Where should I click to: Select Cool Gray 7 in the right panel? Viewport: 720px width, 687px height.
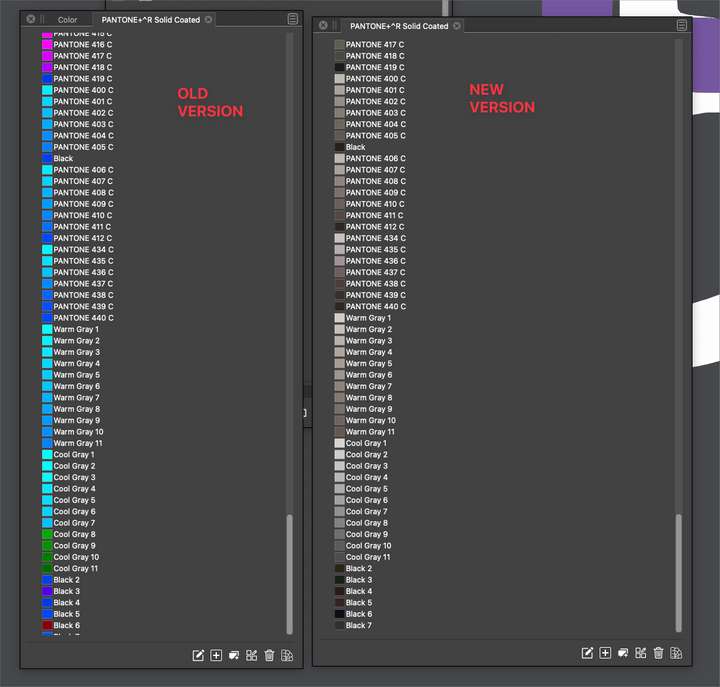[366, 512]
